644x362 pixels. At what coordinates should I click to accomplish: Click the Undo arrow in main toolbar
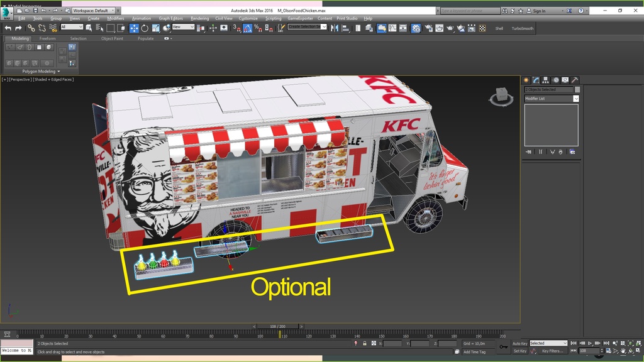tap(8, 28)
